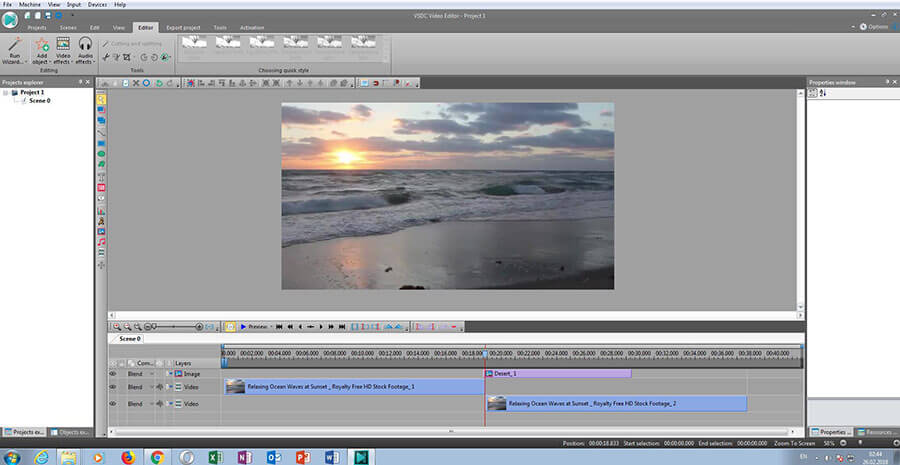The width and height of the screenshot is (900, 465).
Task: Open Firefox from the taskbar
Action: (x=129, y=457)
